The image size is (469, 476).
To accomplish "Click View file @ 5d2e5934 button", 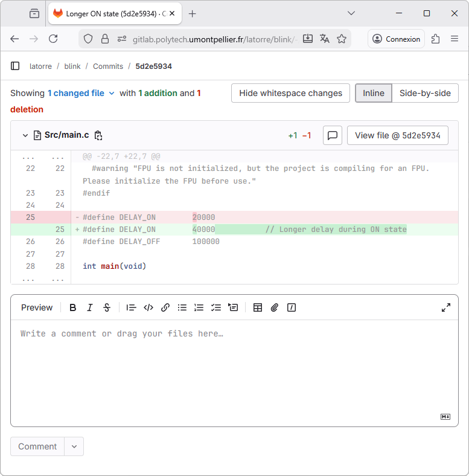I will (x=397, y=135).
